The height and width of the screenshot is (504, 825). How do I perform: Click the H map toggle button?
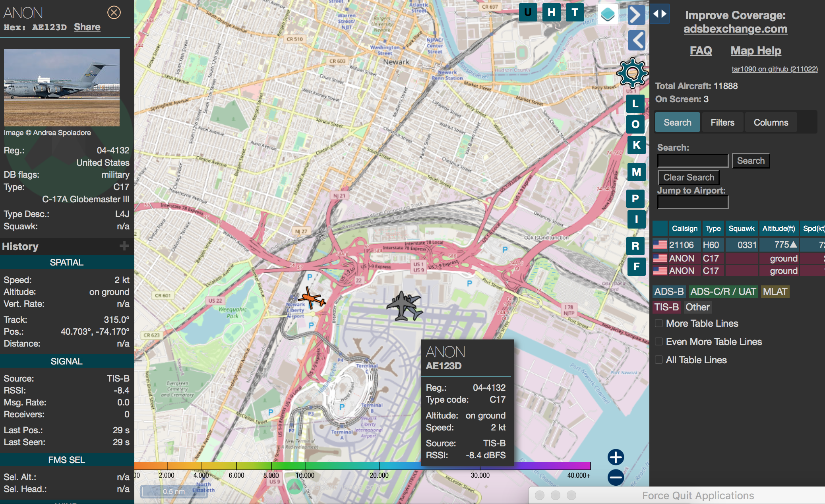551,12
